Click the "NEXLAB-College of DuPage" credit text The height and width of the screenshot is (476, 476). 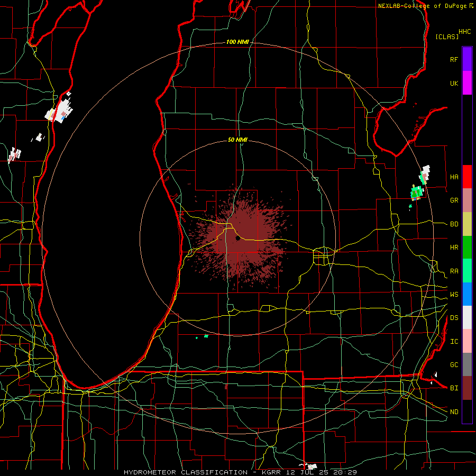tap(422, 6)
